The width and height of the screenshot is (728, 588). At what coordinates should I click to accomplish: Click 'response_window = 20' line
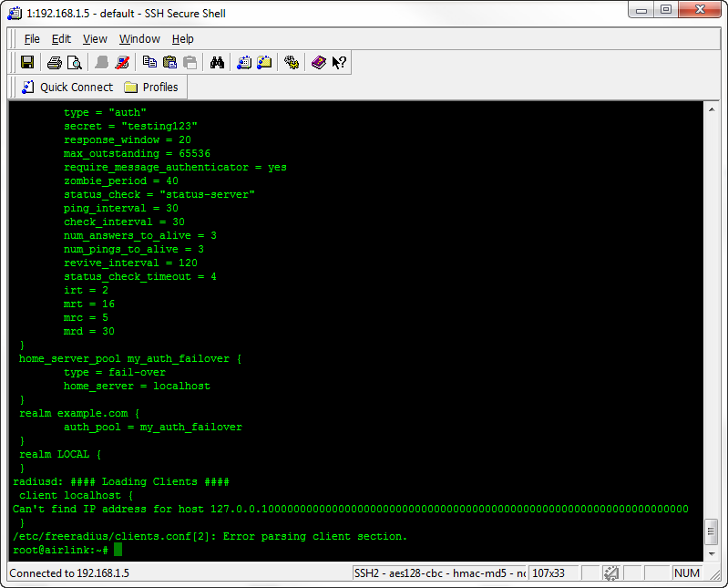coord(128,139)
